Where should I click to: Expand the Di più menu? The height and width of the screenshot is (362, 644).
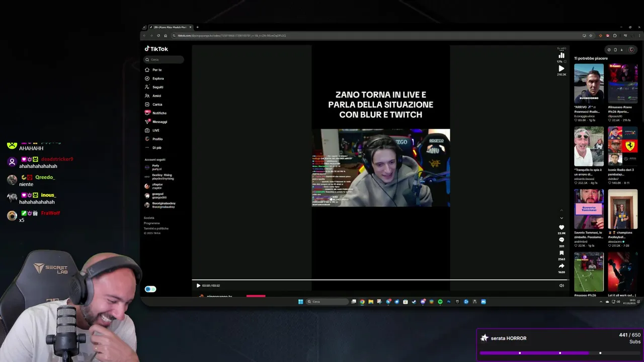coord(153,147)
